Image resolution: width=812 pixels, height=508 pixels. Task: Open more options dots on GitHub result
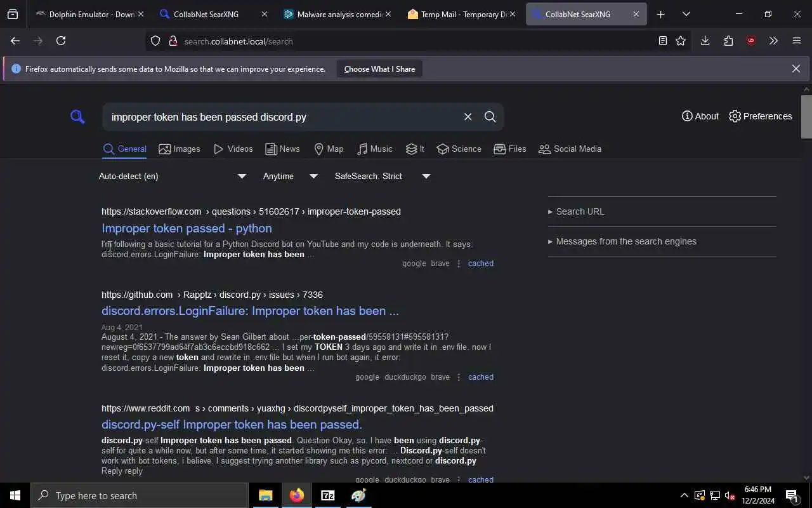click(x=459, y=377)
